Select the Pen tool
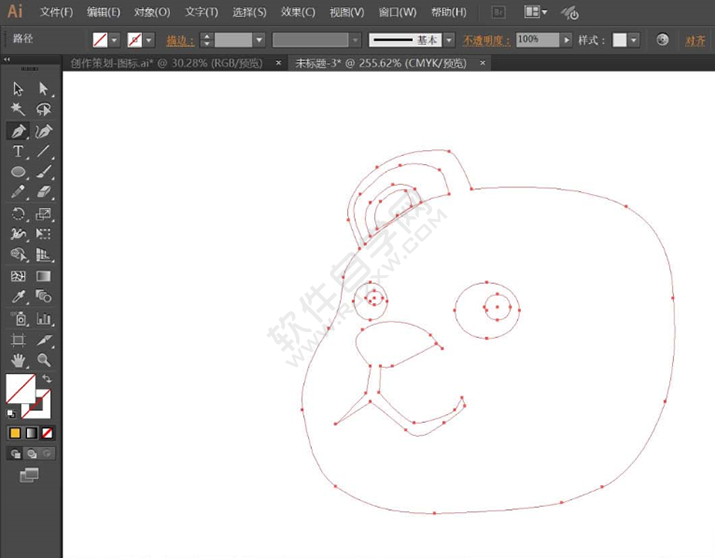Image resolution: width=715 pixels, height=558 pixels. [x=18, y=131]
